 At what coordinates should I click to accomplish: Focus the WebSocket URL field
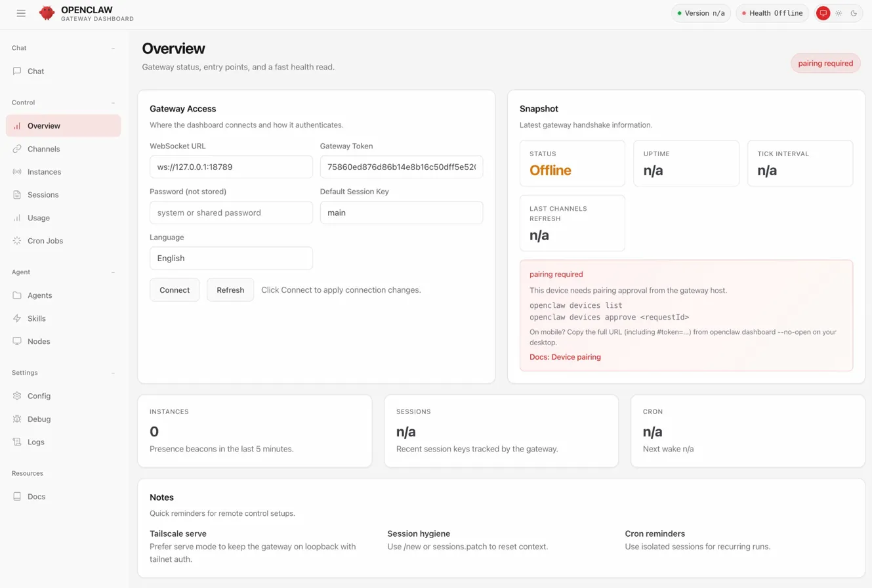click(x=231, y=167)
